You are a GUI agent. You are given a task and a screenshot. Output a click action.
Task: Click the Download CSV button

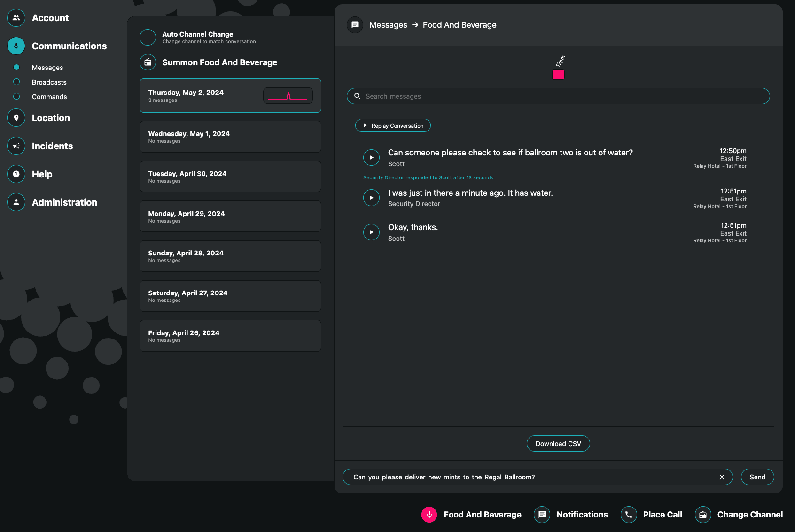coord(558,444)
